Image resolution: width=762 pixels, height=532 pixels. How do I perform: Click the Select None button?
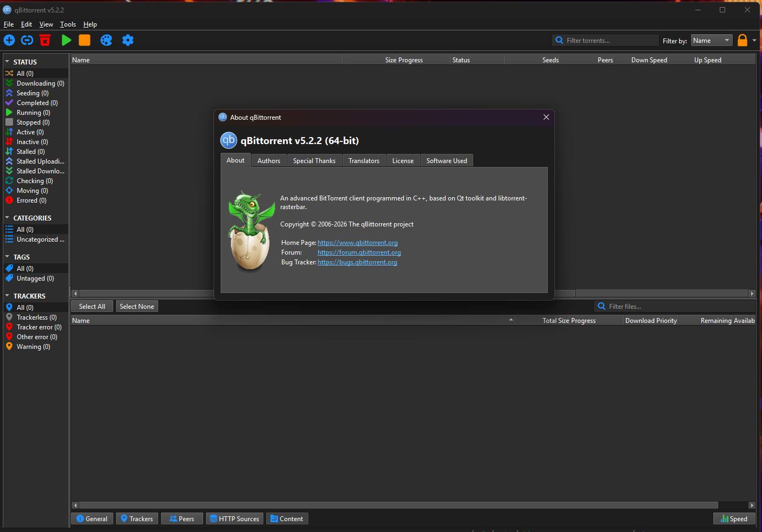(137, 307)
